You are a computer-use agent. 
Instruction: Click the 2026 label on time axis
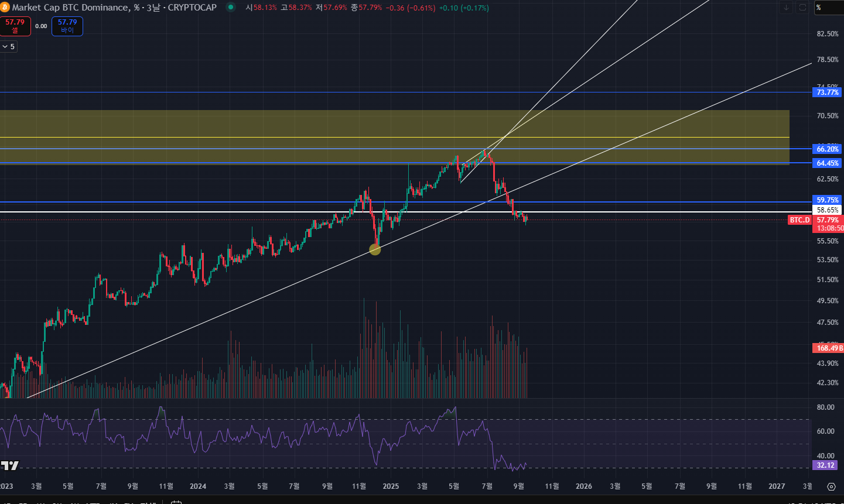coord(584,486)
